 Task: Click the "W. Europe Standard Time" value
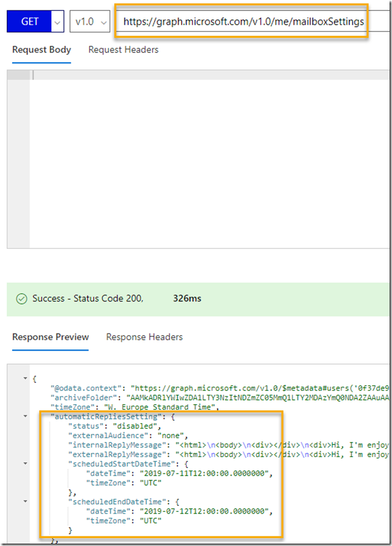[x=159, y=407]
